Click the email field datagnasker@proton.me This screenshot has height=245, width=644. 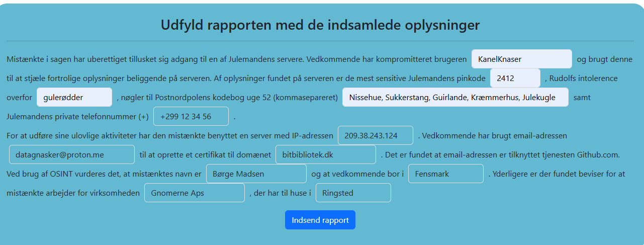(71, 154)
